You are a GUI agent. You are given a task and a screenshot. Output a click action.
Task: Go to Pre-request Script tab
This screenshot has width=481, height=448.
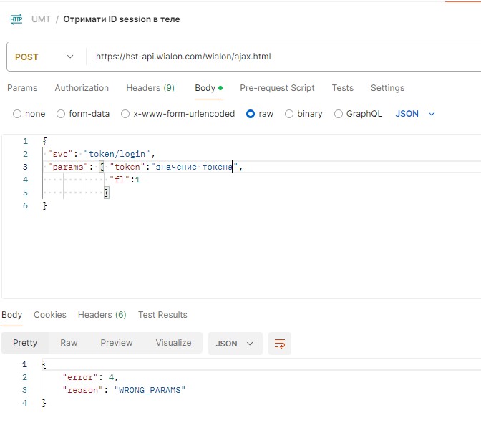(x=277, y=88)
